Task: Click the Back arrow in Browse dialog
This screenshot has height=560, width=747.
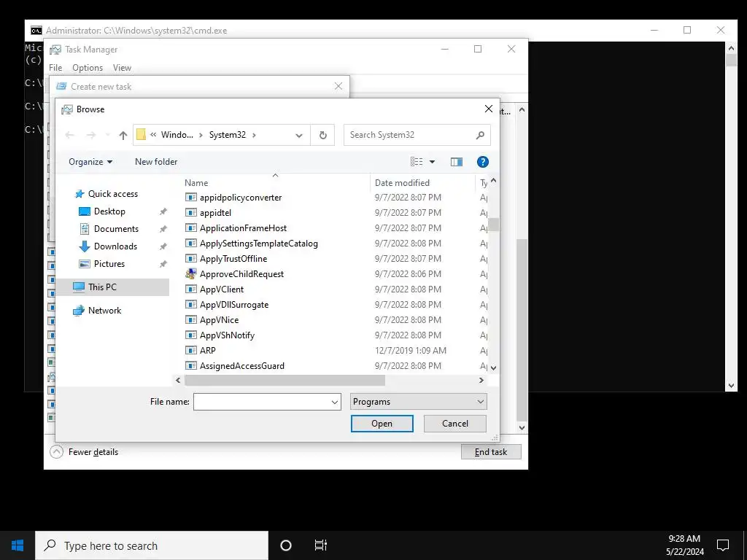Action: click(69, 135)
